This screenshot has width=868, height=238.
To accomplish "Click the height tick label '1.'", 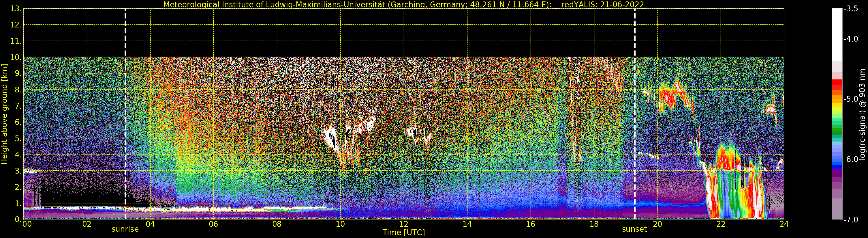I will click(x=18, y=204).
